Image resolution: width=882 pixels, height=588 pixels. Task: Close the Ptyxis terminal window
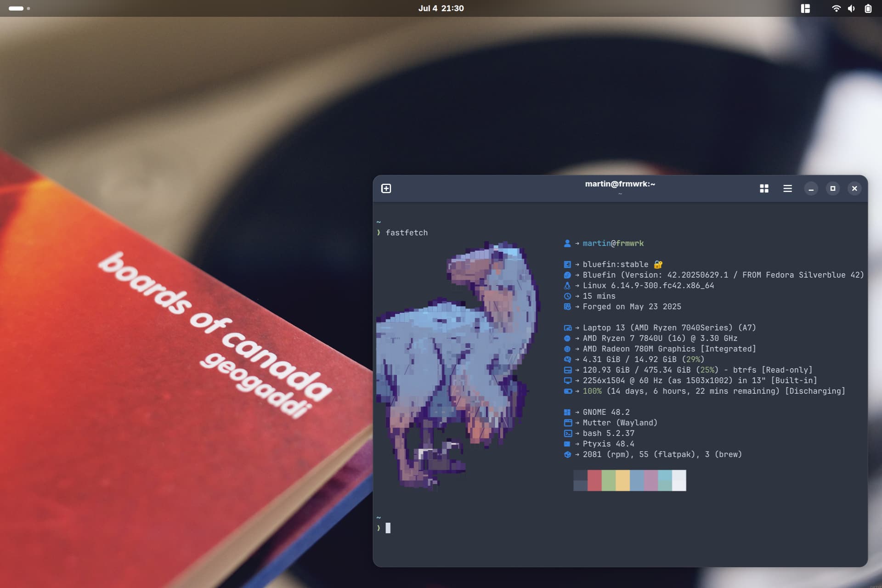point(854,188)
